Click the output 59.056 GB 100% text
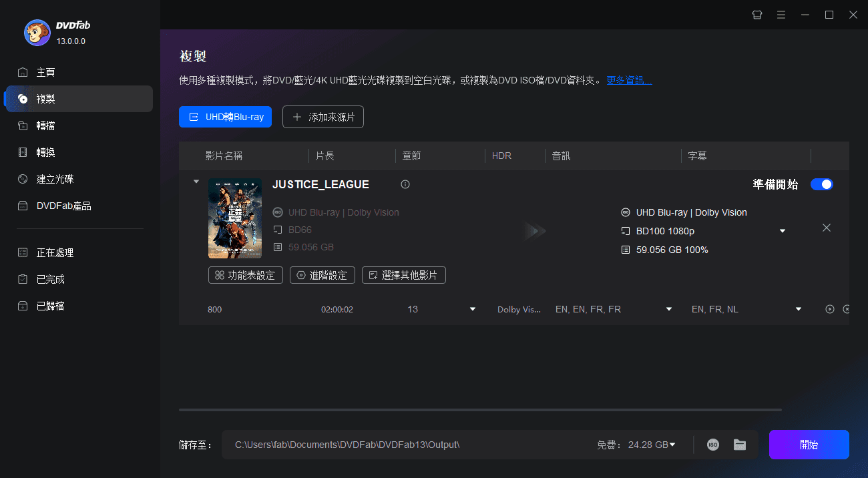 (672, 250)
